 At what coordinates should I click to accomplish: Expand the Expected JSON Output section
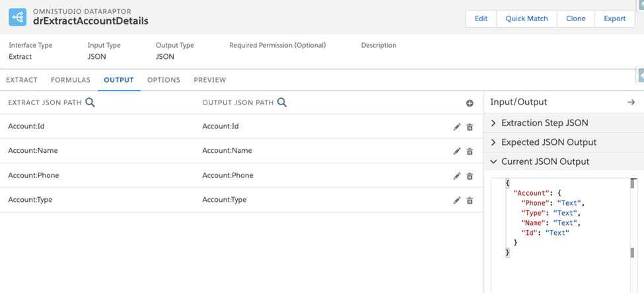564,142
